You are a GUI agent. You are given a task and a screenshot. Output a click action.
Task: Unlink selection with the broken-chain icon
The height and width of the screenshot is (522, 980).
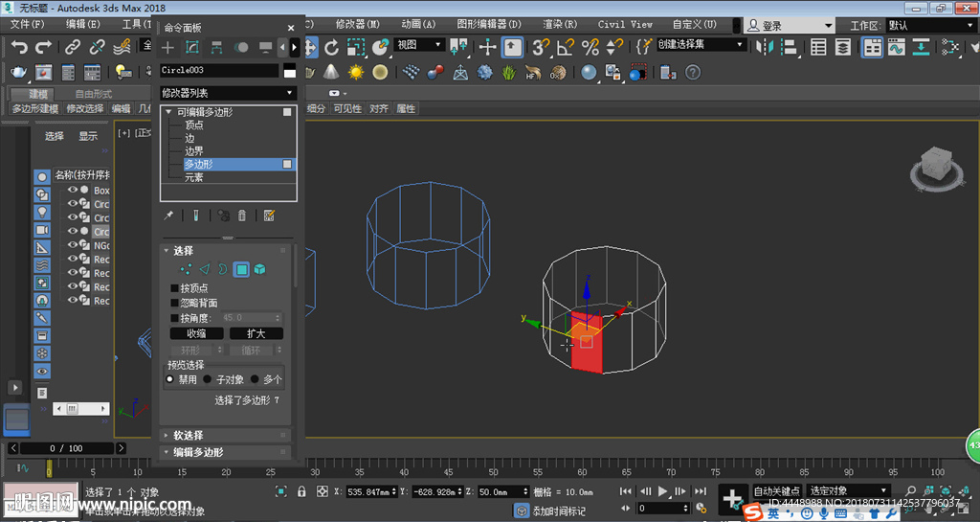tap(97, 48)
